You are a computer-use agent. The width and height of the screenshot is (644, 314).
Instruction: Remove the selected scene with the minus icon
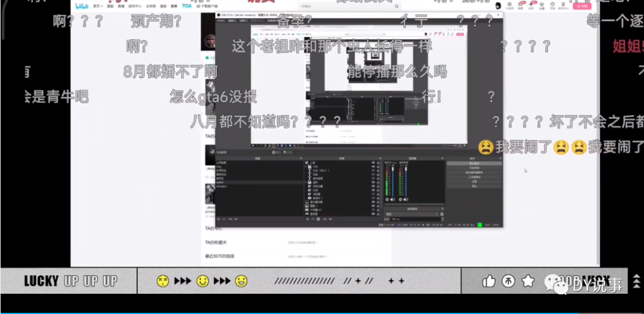(224, 219)
